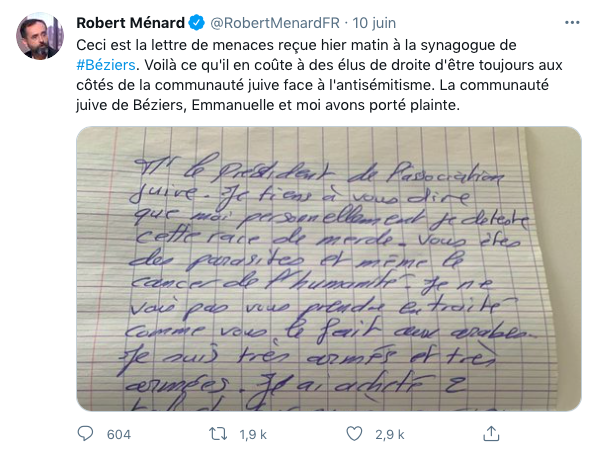
Task: Click the reply speech bubble icon
Action: pos(85,434)
